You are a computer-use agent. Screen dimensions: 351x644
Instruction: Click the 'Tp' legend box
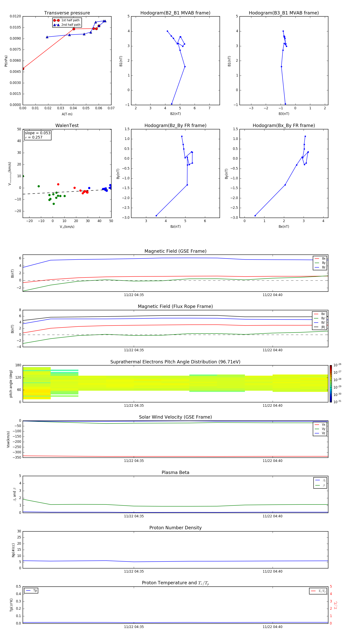[x=31, y=591]
